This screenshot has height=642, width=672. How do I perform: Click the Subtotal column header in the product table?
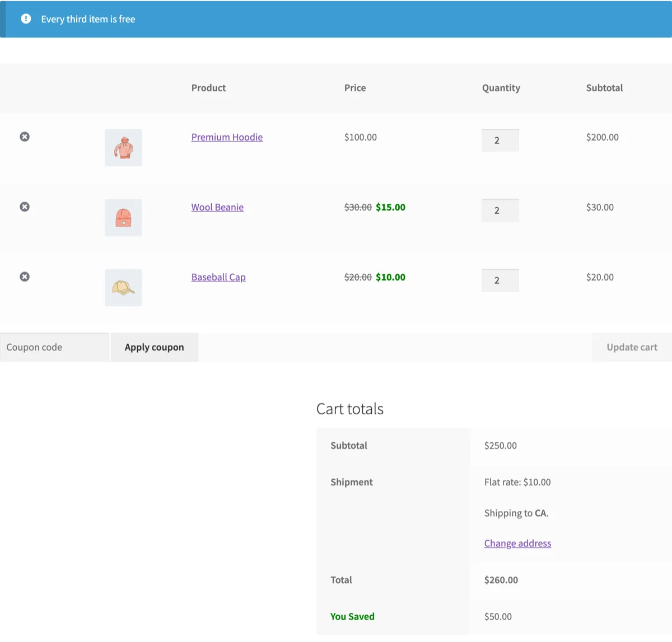(x=604, y=88)
